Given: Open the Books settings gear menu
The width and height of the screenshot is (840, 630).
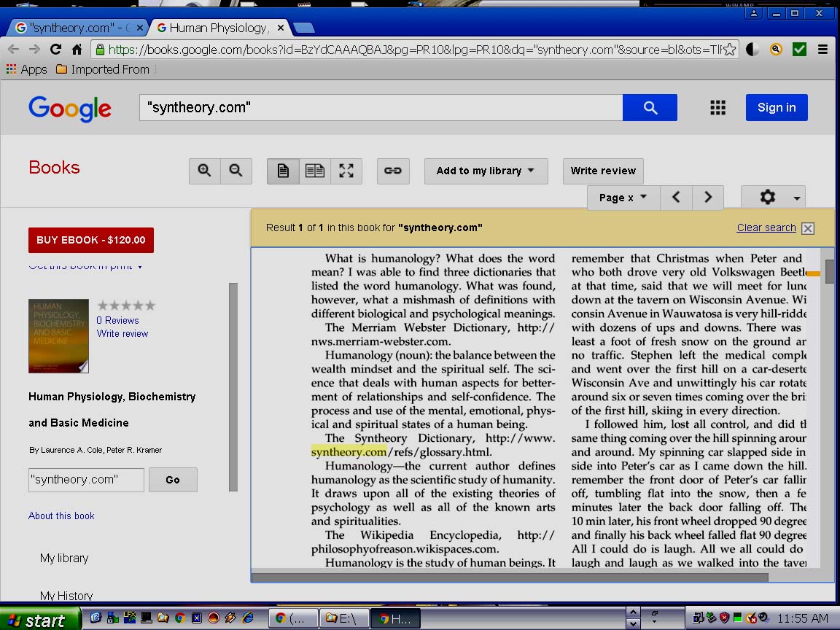Looking at the screenshot, I should tap(773, 198).
